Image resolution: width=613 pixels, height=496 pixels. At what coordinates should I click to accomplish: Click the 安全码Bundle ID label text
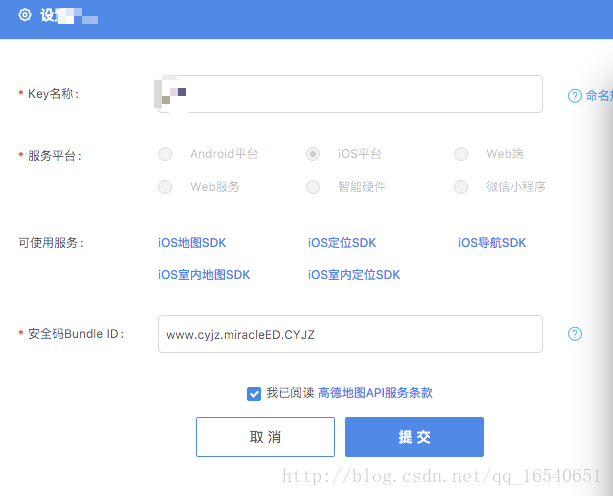[76, 334]
